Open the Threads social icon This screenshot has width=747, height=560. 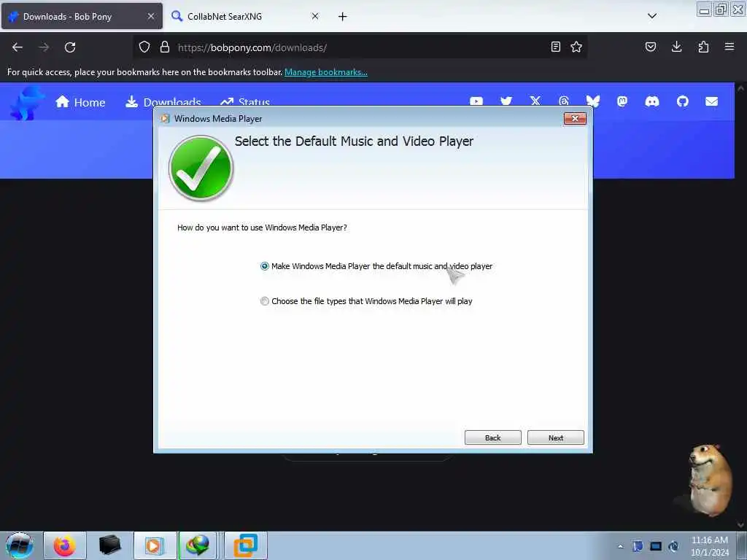(564, 101)
